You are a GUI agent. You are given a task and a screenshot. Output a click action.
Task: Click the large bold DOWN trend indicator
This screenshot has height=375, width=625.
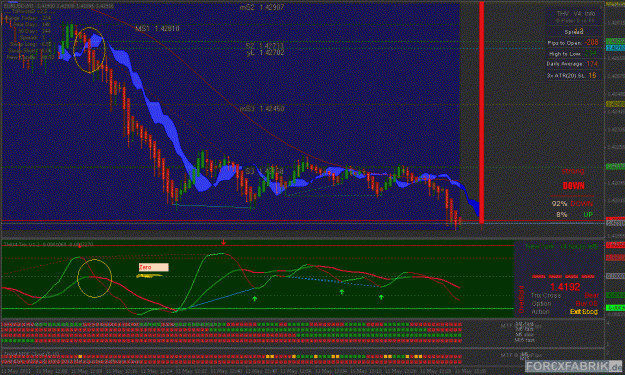point(573,186)
